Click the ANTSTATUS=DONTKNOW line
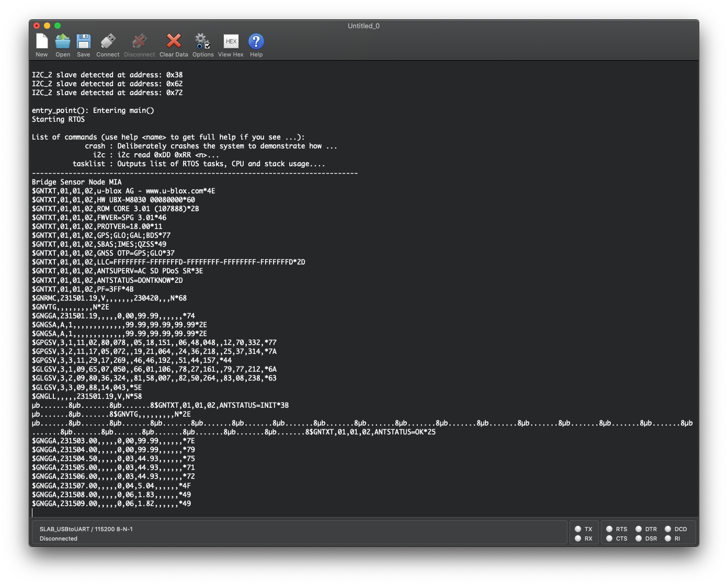Viewport: 728px width, 585px height. (x=107, y=280)
